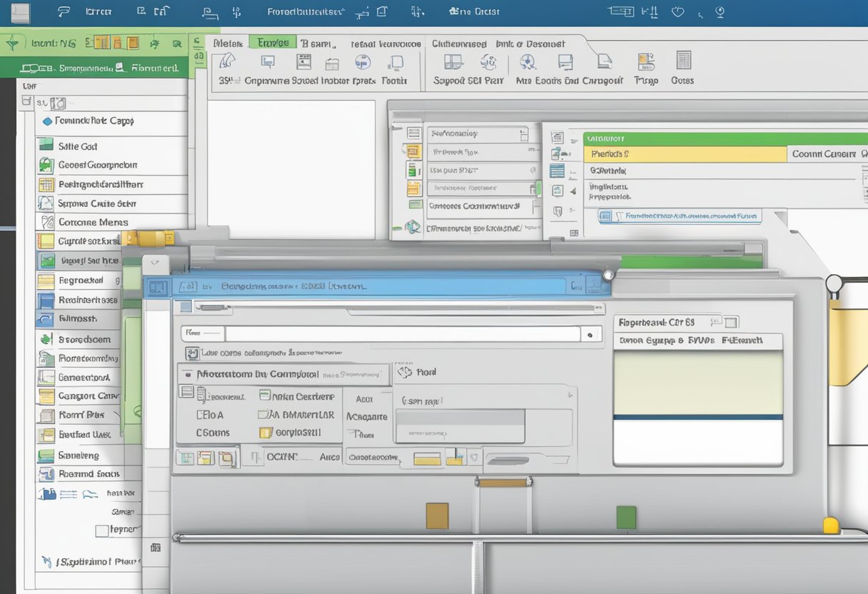The width and height of the screenshot is (868, 594).
Task: Toggle the checkbox next to Flopertrand header
Action: [731, 322]
